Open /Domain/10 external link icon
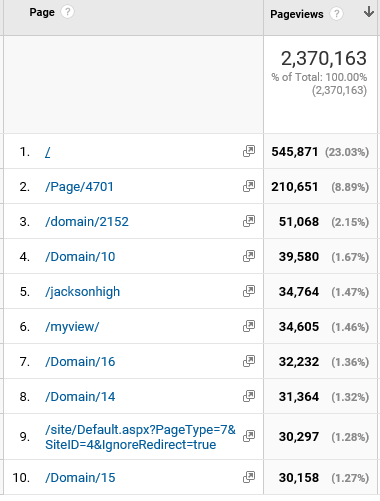The height and width of the screenshot is (501, 380). 249,256
